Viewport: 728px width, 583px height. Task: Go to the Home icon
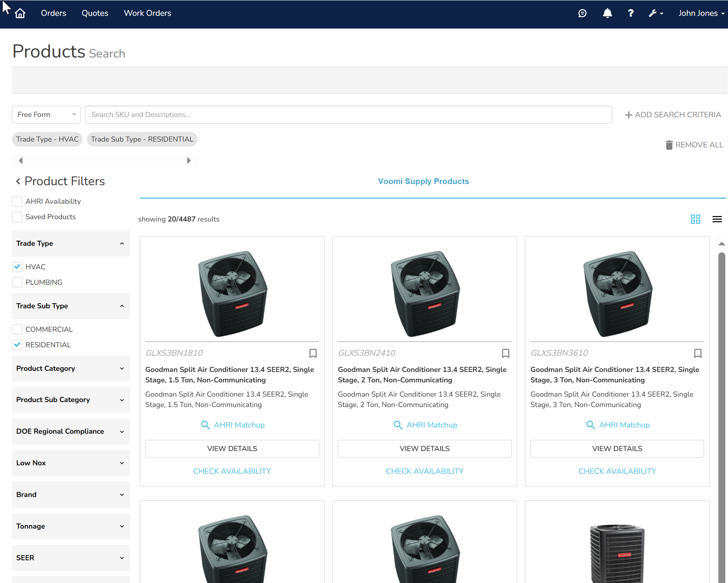(20, 14)
